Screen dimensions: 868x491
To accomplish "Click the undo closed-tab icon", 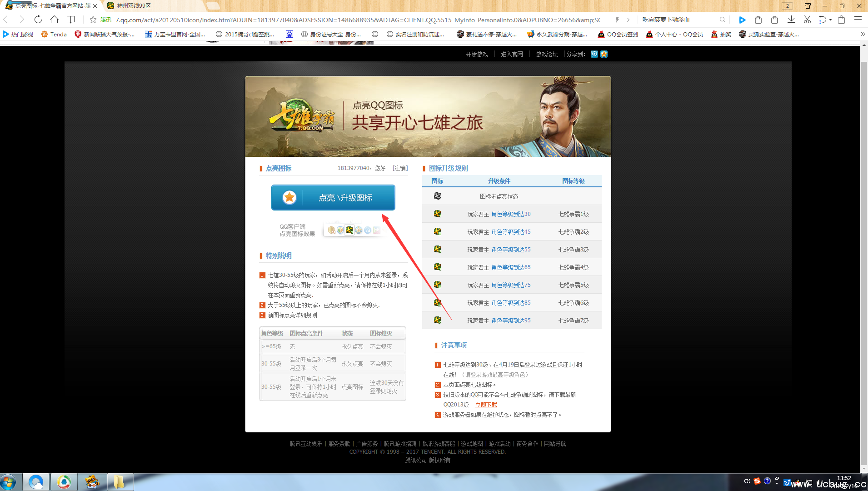I will coord(823,20).
